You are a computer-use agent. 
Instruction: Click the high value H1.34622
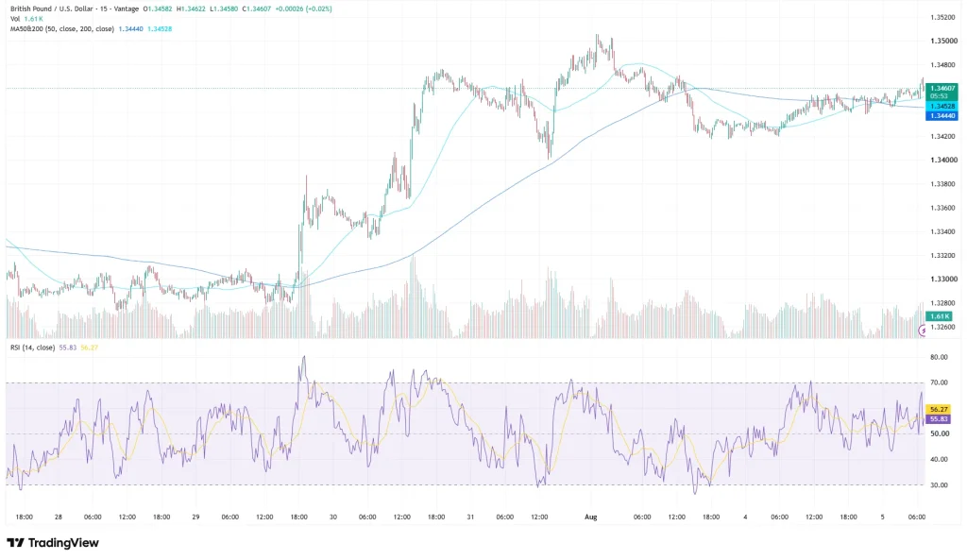190,9
